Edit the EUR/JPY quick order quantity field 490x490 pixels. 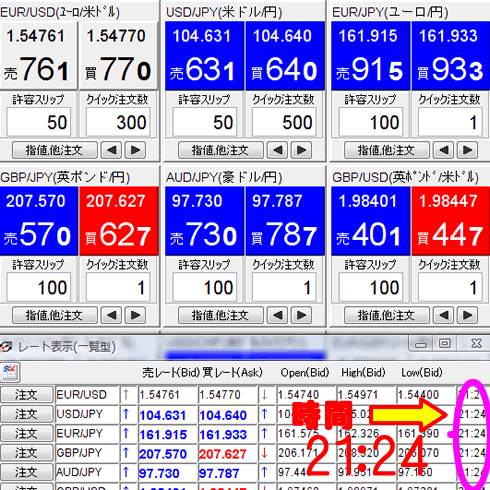click(x=450, y=122)
